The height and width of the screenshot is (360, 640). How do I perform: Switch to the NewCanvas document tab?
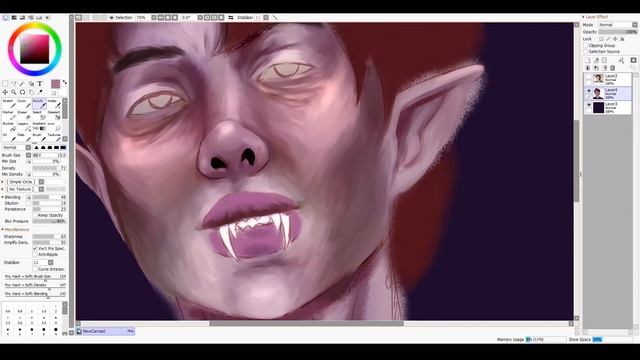click(x=105, y=331)
